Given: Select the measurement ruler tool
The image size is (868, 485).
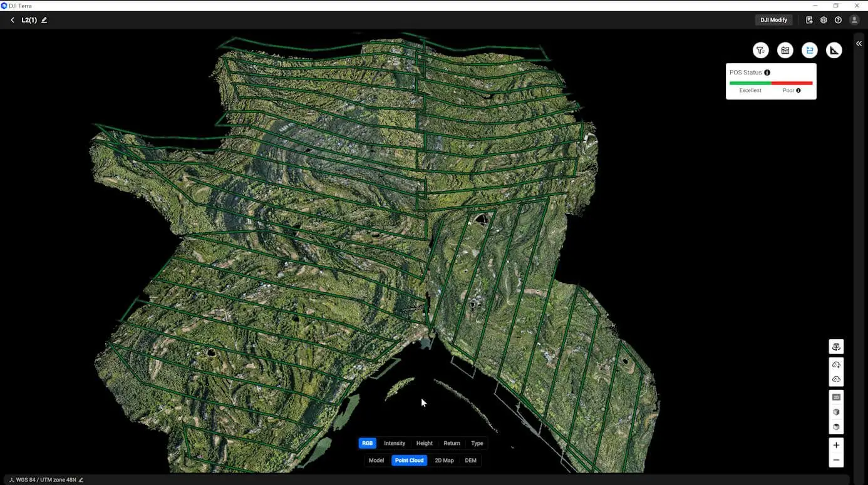Looking at the screenshot, I should [x=834, y=51].
